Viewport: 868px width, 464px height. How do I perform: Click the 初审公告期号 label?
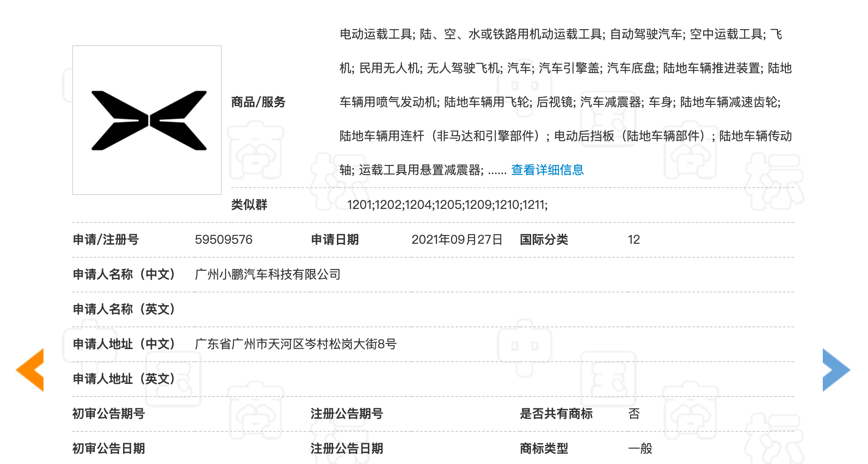click(x=109, y=414)
